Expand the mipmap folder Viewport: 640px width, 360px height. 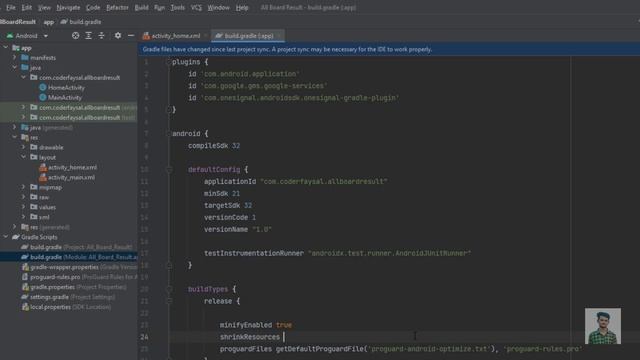point(24,187)
